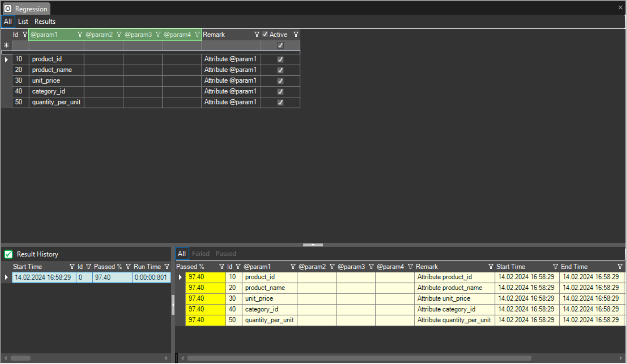Disable the Result History checkbox
Image resolution: width=627 pixels, height=364 pixels.
8,254
